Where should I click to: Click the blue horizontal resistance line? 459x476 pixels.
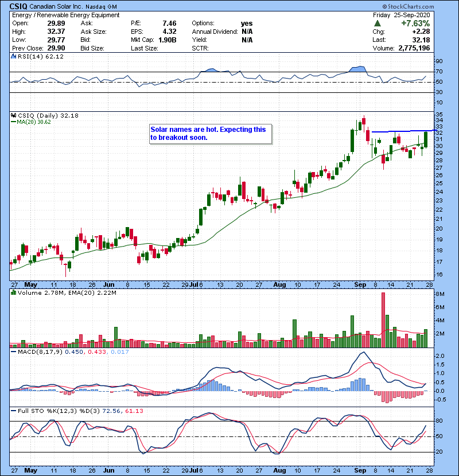(x=404, y=131)
